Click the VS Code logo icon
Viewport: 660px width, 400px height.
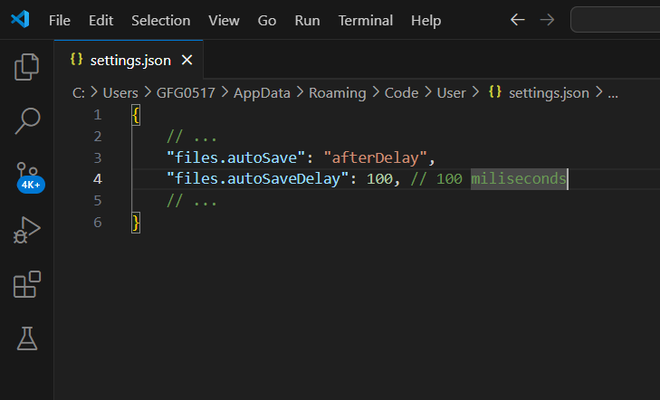(20, 19)
